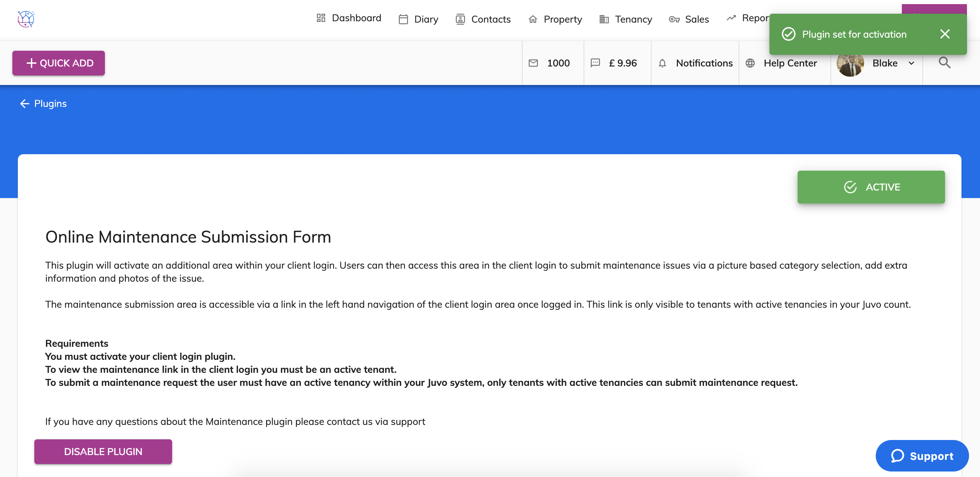Click the Disable Plugin button
Screen dimensions: 980x477
click(103, 452)
